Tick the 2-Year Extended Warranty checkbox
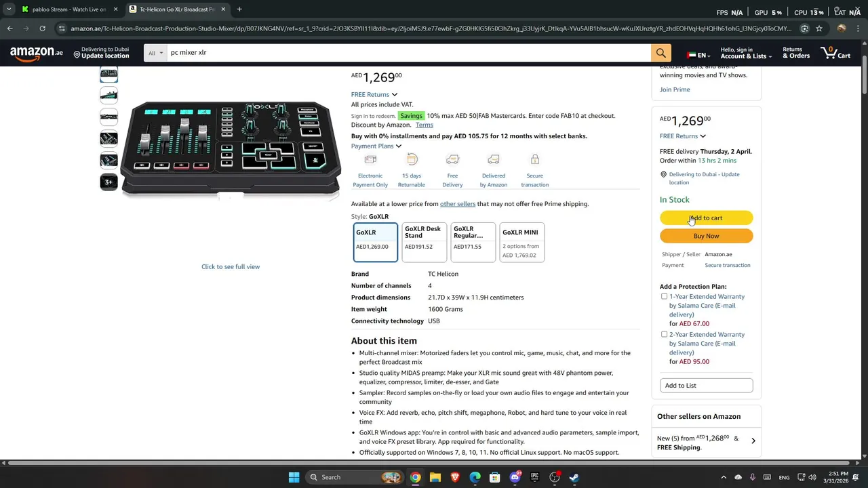This screenshot has width=868, height=488. [x=664, y=334]
